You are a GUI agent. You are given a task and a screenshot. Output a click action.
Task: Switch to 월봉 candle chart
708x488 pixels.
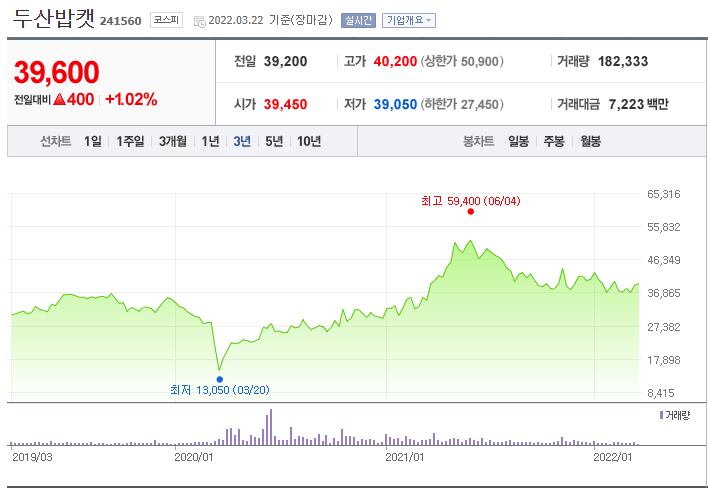coord(591,141)
